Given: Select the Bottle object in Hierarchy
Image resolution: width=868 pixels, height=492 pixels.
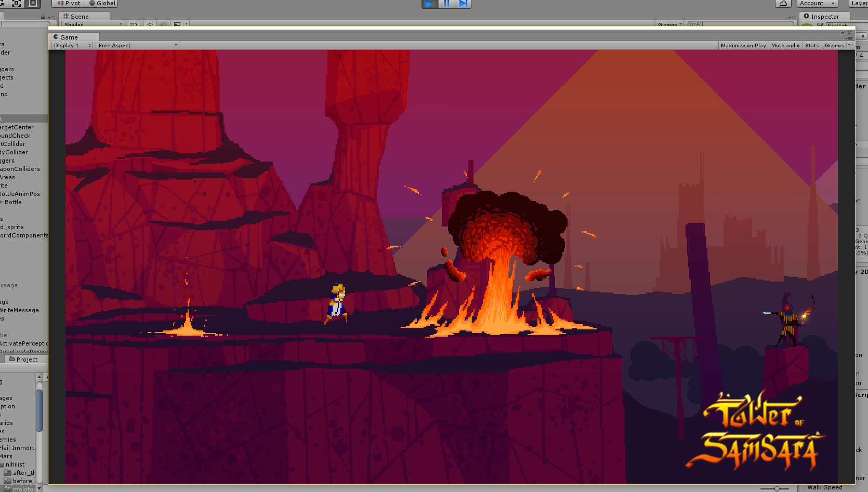Looking at the screenshot, I should pos(13,202).
